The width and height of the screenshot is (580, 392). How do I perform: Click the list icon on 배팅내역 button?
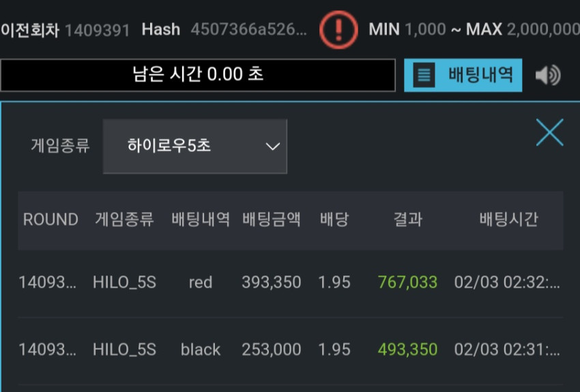pyautogui.click(x=424, y=75)
